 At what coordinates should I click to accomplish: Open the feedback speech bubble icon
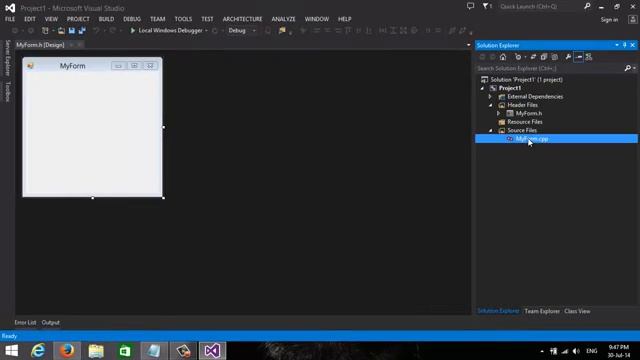point(470,6)
